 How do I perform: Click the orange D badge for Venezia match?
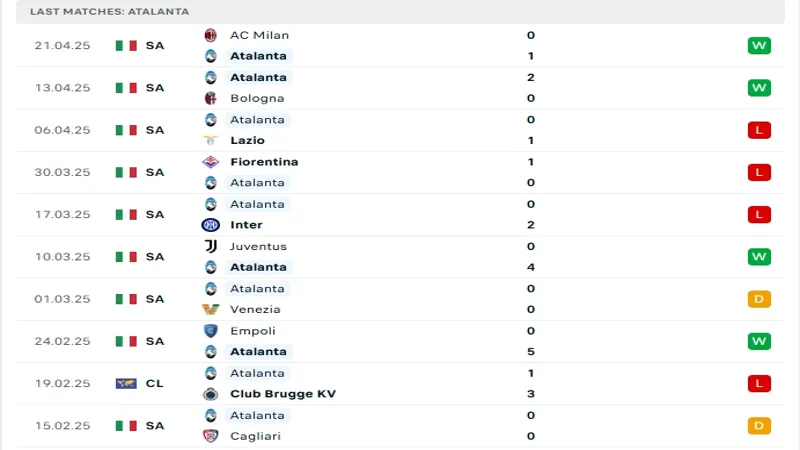(x=759, y=299)
